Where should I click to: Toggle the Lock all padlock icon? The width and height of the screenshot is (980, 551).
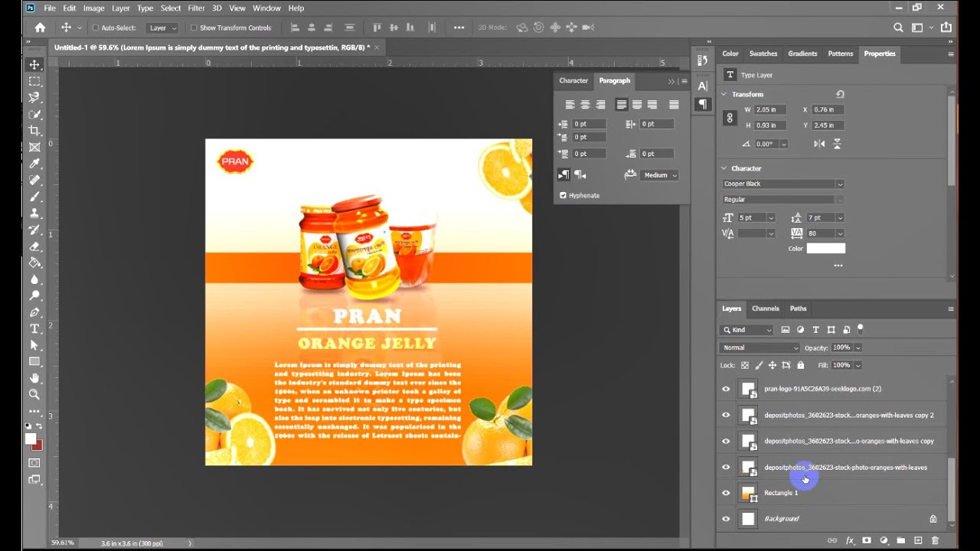801,365
